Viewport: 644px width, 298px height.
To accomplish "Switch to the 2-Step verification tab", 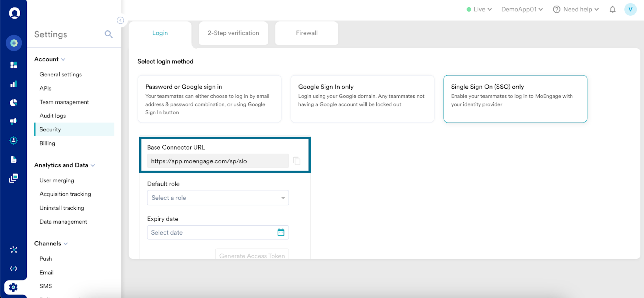I will 233,33.
